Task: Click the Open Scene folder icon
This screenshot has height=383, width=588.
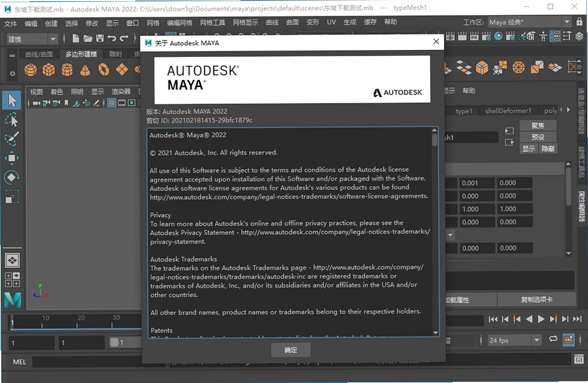Action: click(x=88, y=38)
